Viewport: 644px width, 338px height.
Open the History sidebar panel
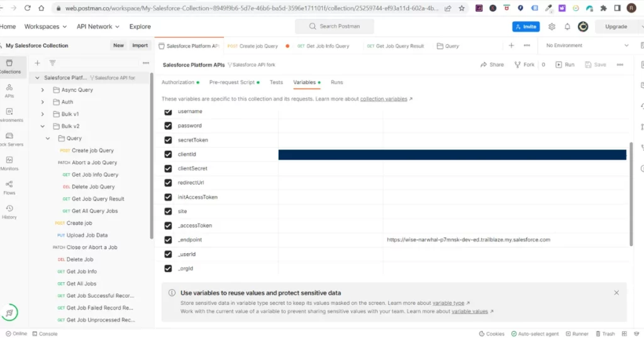(9, 212)
